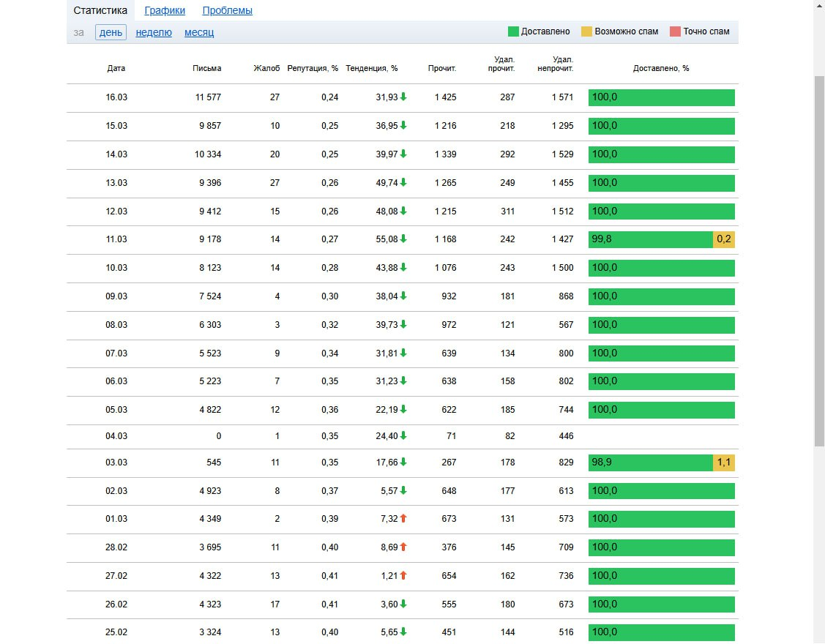The height and width of the screenshot is (644, 825).
Task: Click the Удал. прочит. column header
Action: coord(501,64)
